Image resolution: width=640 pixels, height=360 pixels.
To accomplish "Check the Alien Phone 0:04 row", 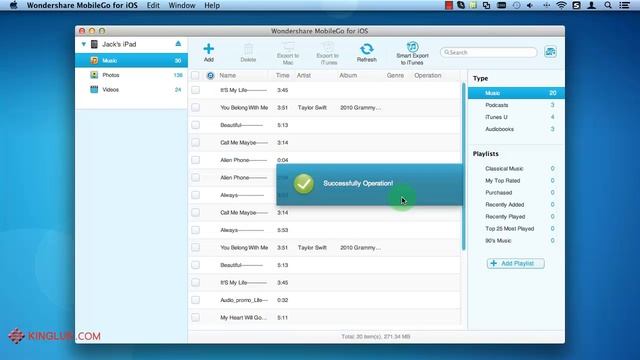I will click(x=196, y=160).
